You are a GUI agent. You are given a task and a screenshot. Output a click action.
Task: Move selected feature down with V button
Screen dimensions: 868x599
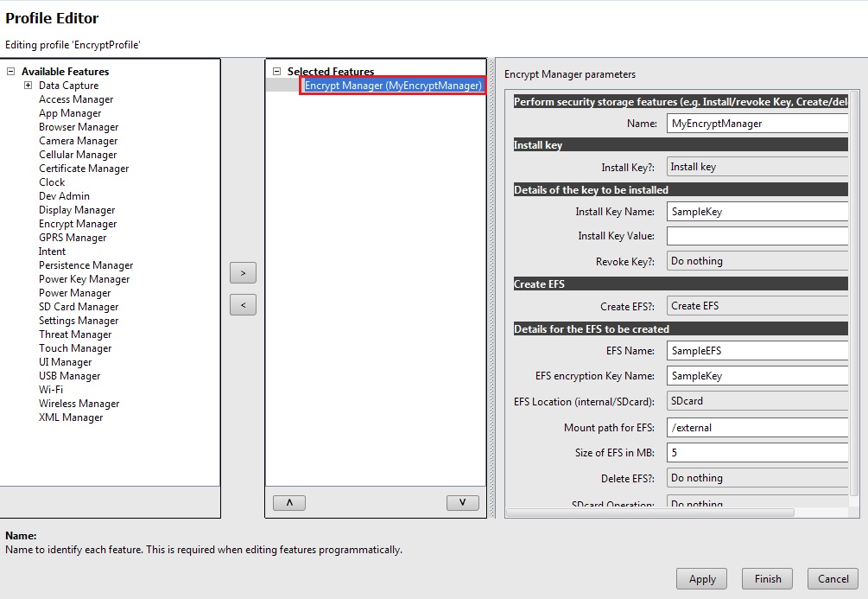[463, 502]
